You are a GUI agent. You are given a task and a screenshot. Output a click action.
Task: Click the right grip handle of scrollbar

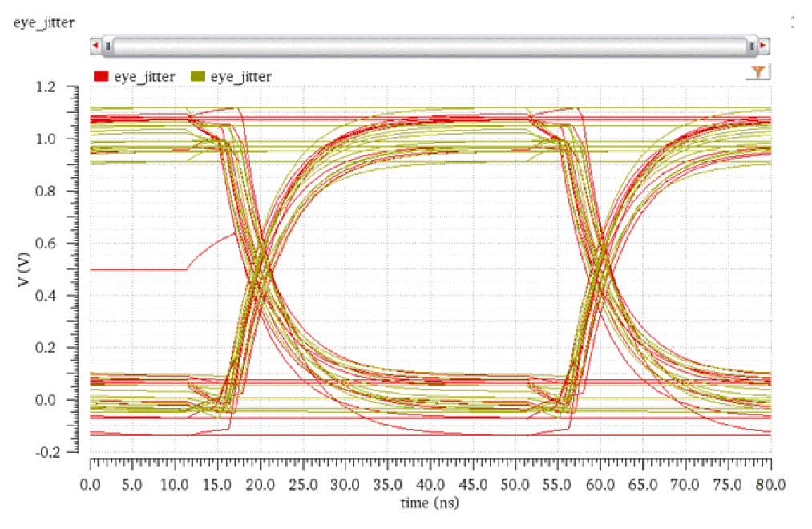pos(751,46)
